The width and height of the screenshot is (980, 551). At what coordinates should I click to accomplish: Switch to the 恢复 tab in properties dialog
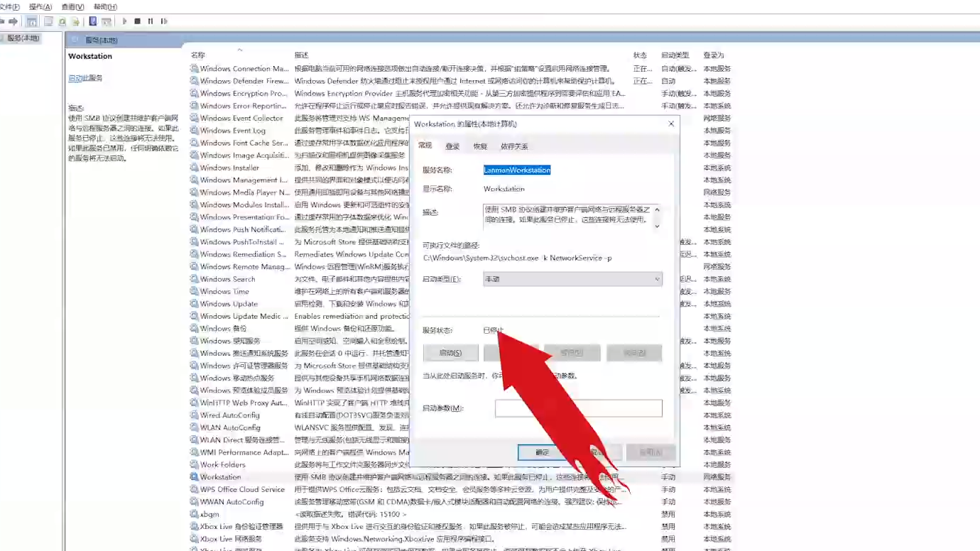point(480,146)
